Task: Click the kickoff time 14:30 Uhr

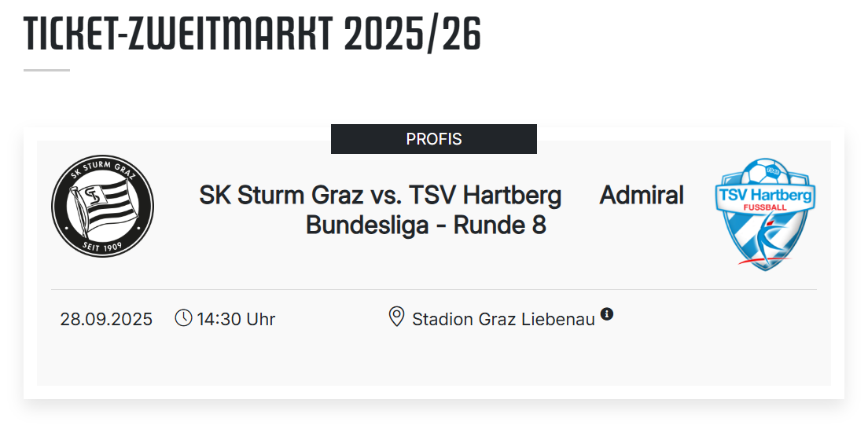Action: click(236, 320)
